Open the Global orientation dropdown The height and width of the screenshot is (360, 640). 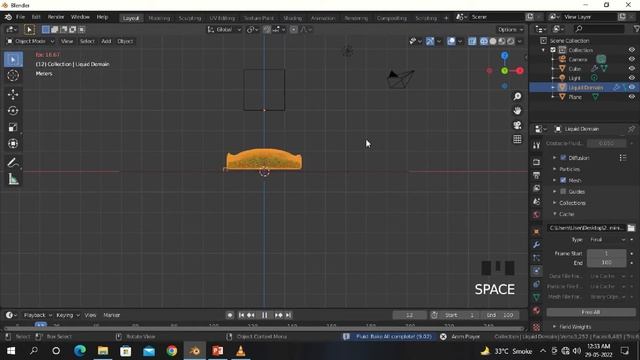pyautogui.click(x=224, y=29)
